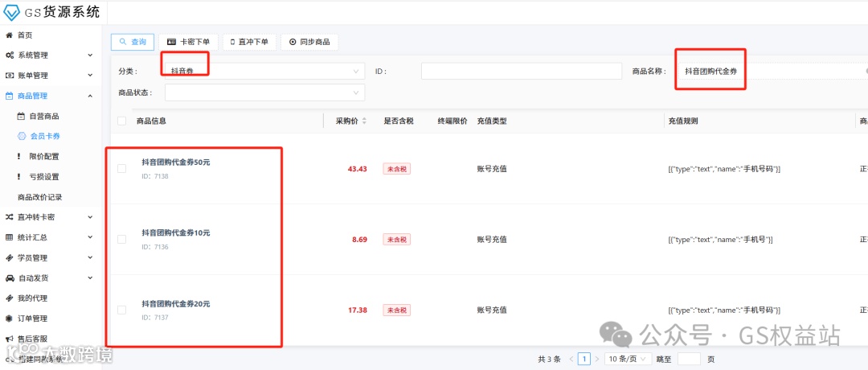Screen dimensions: 868x370
Task: Click the 同步商品 button
Action: 309,42
